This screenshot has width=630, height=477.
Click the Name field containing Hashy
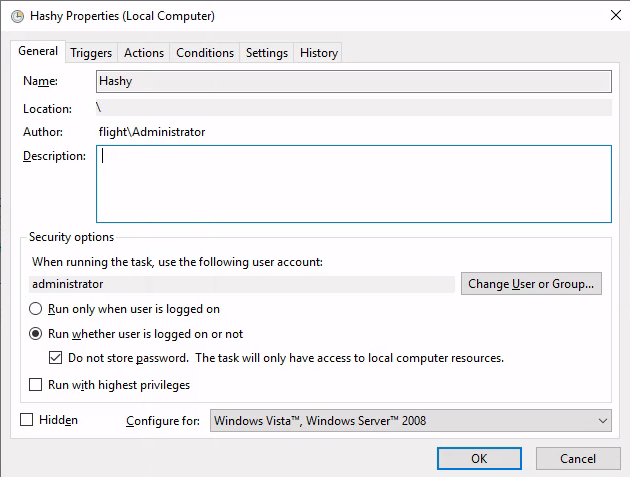click(354, 81)
